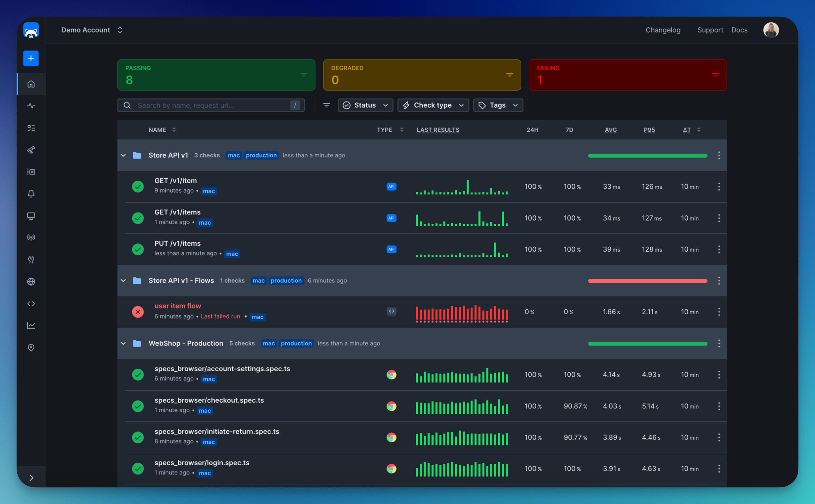Open the heartbeat activity sidebar icon
Image resolution: width=815 pixels, height=504 pixels.
[31, 106]
